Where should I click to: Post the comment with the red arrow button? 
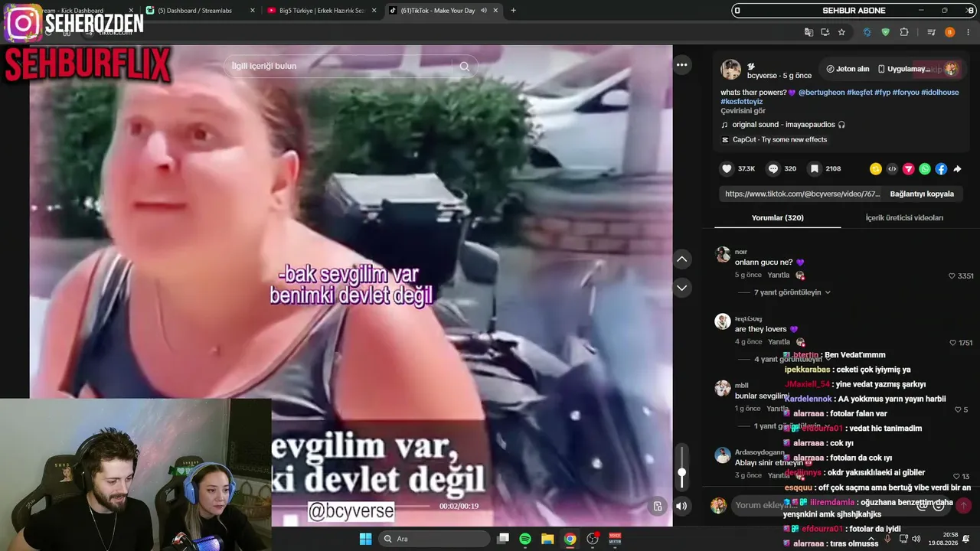click(964, 506)
